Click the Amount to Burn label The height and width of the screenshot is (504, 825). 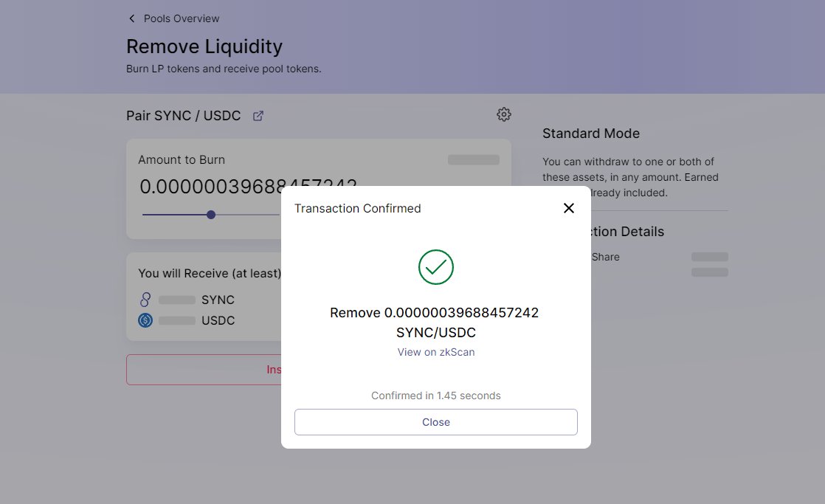tap(182, 160)
